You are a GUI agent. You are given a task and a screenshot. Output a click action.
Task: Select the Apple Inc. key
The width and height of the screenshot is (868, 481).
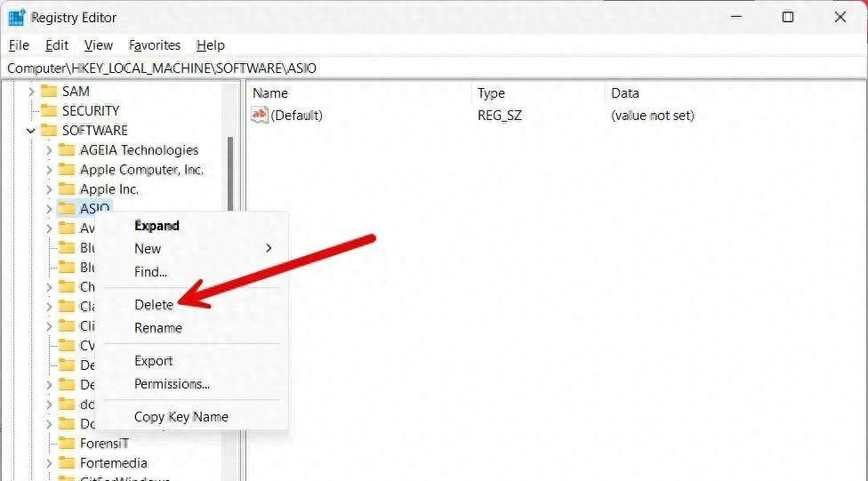[x=109, y=189]
